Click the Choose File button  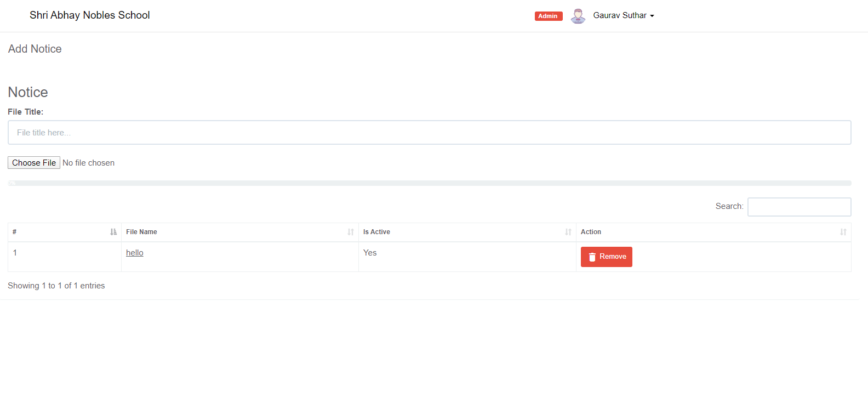(34, 163)
